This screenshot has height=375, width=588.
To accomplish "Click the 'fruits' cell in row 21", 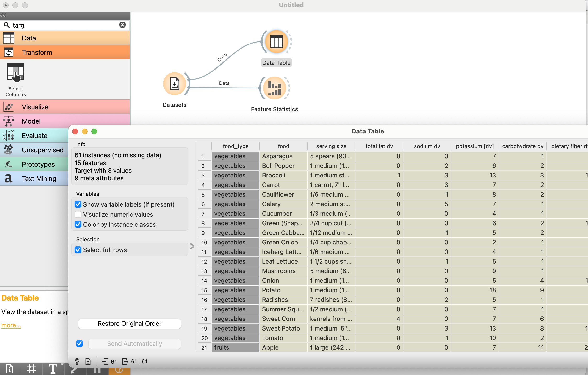I will 235,347.
